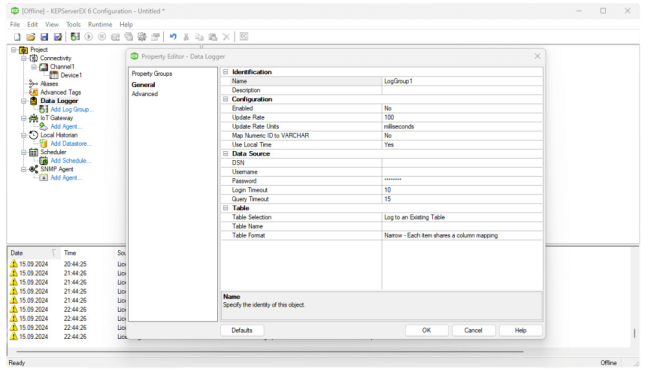This screenshot has width=648, height=372.
Task: Collapse the Table property section
Action: point(226,208)
